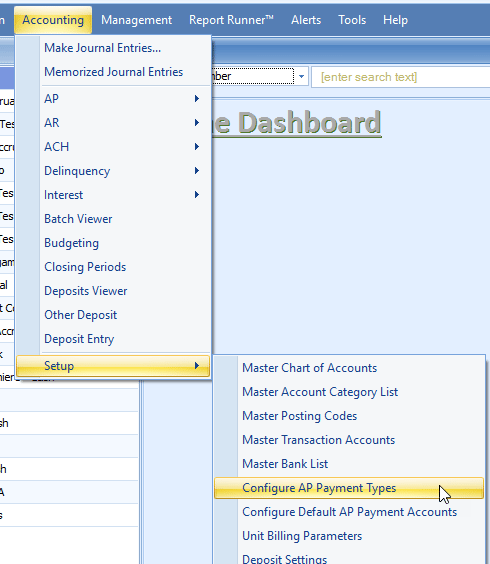
Task: Expand the AR submenu
Action: (x=113, y=123)
